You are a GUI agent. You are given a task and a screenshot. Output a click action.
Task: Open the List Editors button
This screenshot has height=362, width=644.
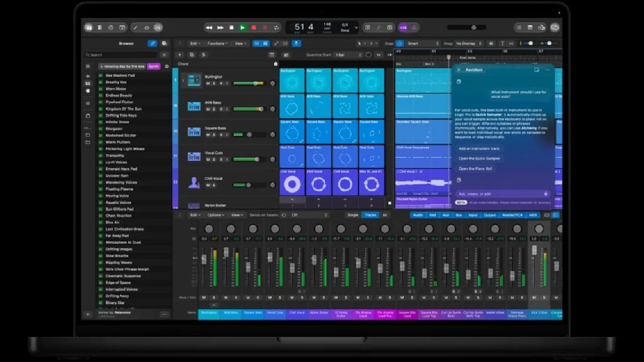(519, 28)
